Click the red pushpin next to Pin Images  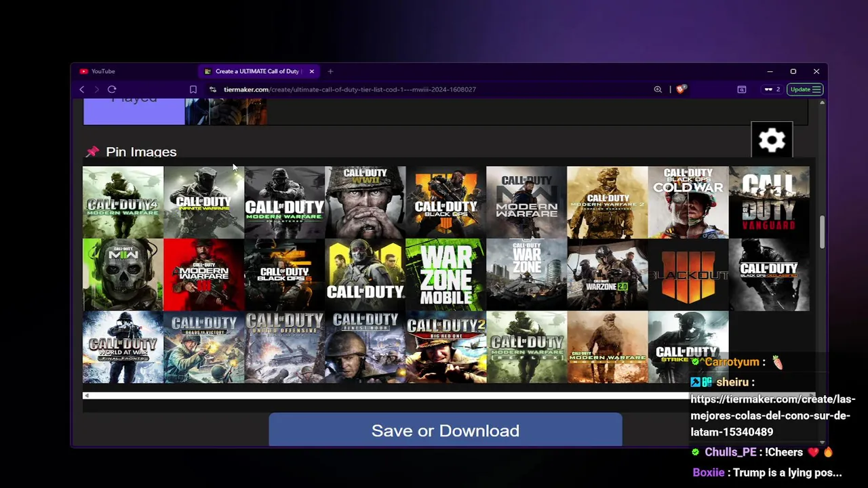click(x=92, y=152)
